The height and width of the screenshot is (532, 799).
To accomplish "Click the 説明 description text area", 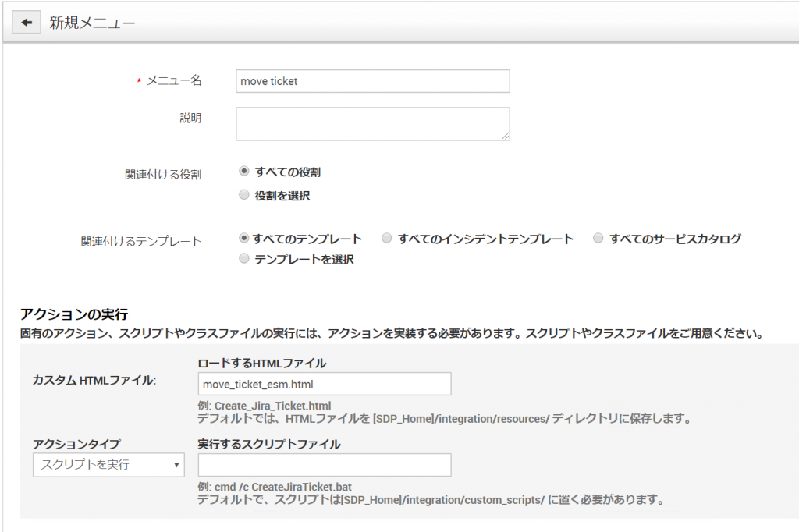I will pos(372,124).
